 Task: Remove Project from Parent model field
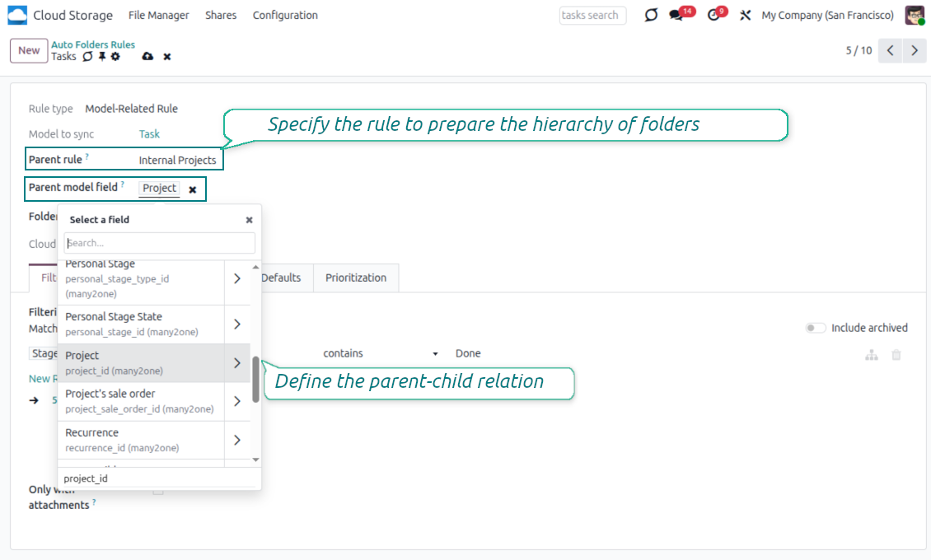tap(193, 189)
